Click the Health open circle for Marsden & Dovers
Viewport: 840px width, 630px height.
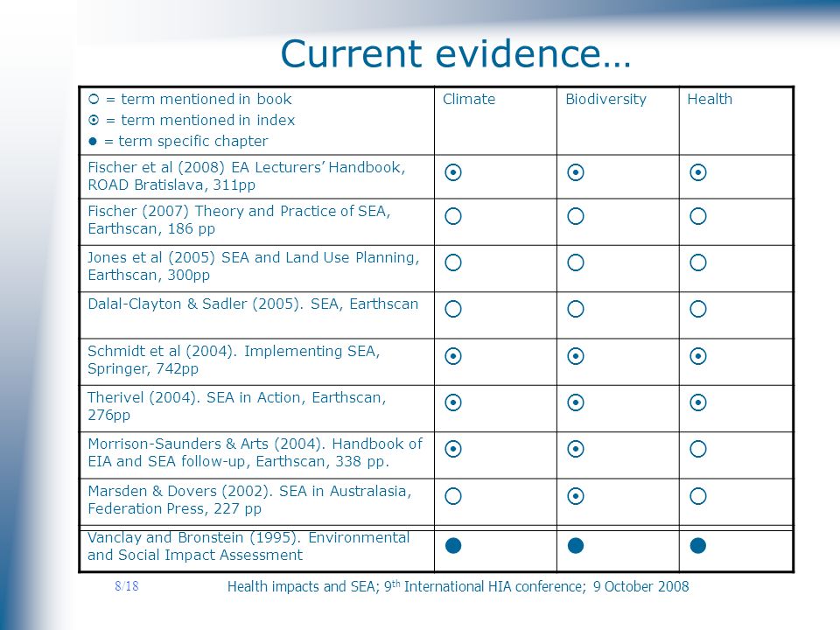coord(698,496)
